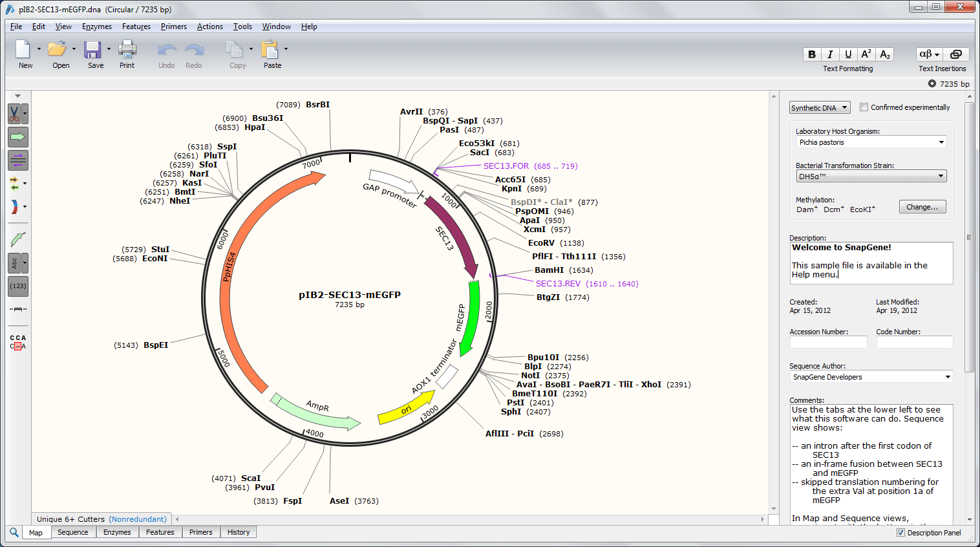This screenshot has height=547, width=980.
Task: Open dropdown arrow beside Paste
Action: coord(286,48)
